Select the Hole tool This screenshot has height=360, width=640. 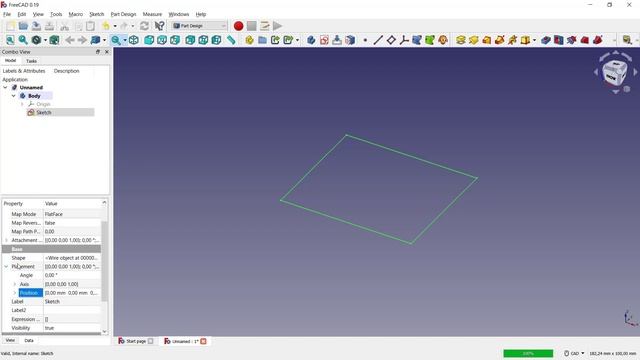point(559,40)
